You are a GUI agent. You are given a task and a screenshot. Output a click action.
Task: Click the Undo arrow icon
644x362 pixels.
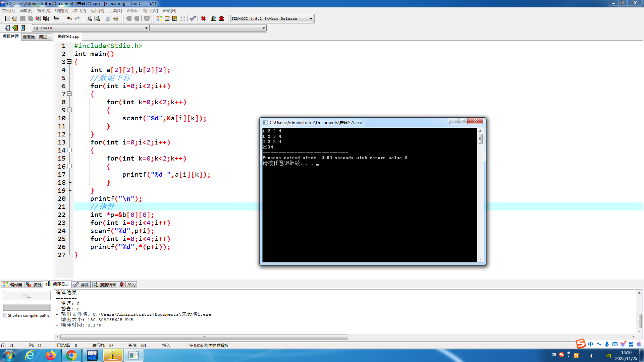pos(69,18)
